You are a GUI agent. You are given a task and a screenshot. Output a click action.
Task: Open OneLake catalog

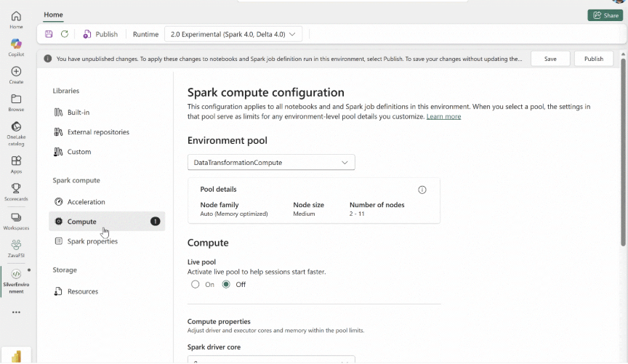pos(16,134)
